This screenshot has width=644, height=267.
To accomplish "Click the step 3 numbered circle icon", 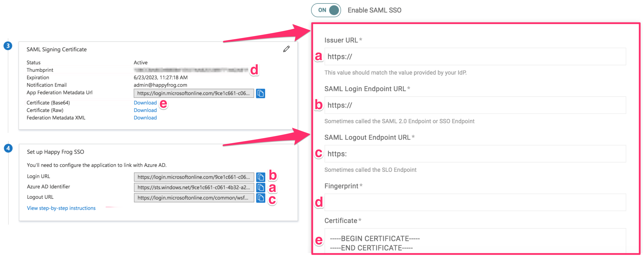I will click(x=8, y=46).
